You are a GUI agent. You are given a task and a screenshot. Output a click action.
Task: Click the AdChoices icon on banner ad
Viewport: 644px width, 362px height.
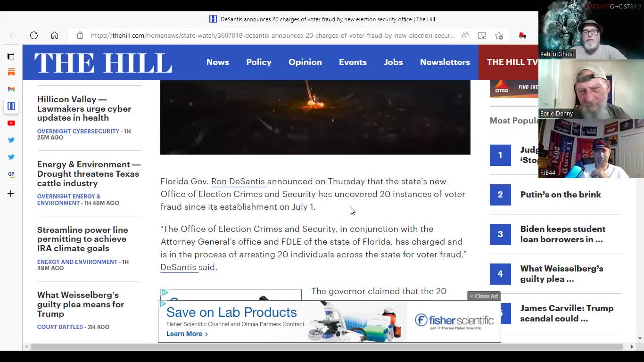162,304
